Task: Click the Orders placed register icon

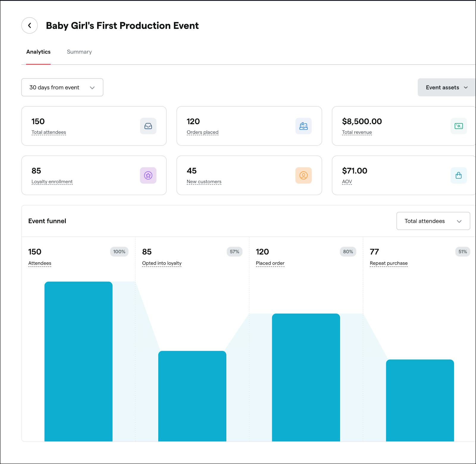Action: [303, 126]
